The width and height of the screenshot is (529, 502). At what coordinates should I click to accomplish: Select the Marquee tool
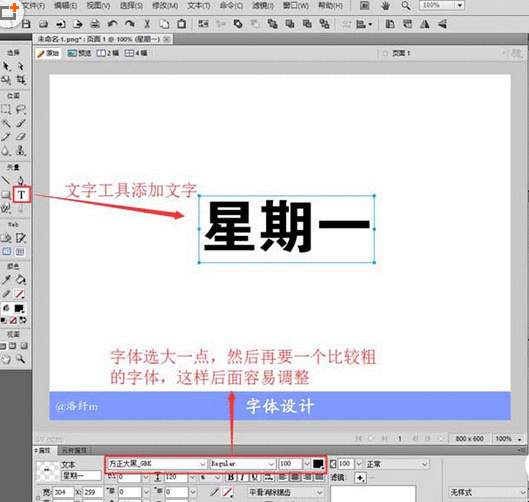coord(6,110)
